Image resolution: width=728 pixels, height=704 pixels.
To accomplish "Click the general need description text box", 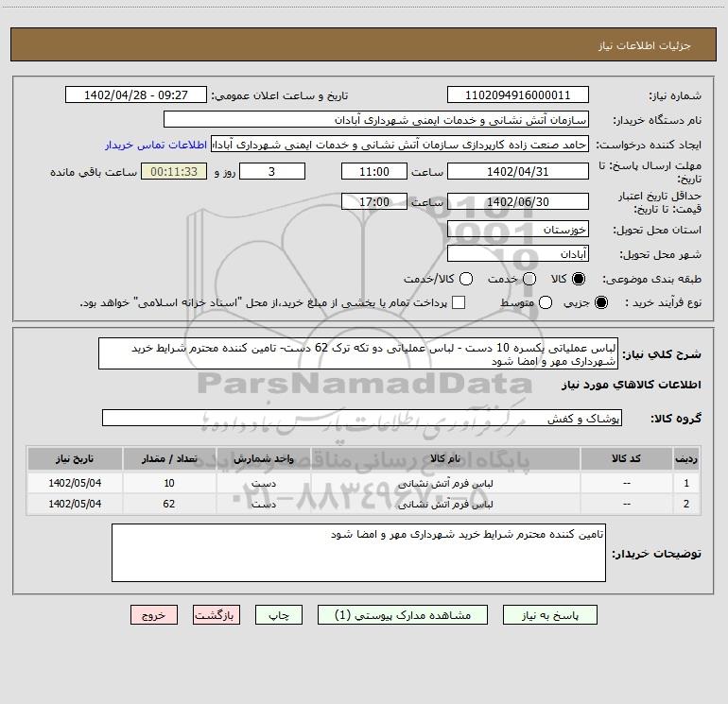I will [x=358, y=354].
